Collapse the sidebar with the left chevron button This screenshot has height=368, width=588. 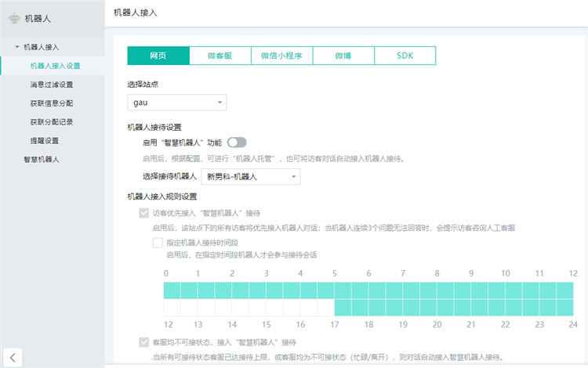coord(13,357)
